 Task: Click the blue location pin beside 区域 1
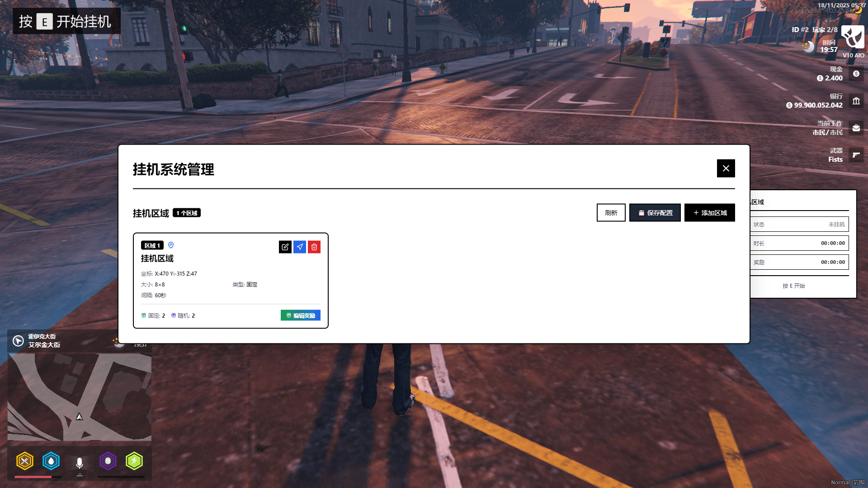[171, 245]
